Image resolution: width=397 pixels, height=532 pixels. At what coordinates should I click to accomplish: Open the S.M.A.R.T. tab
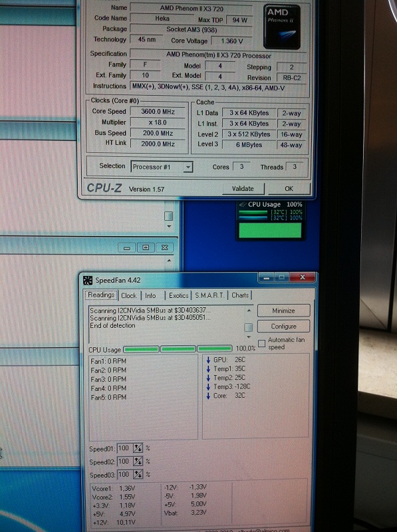click(209, 295)
